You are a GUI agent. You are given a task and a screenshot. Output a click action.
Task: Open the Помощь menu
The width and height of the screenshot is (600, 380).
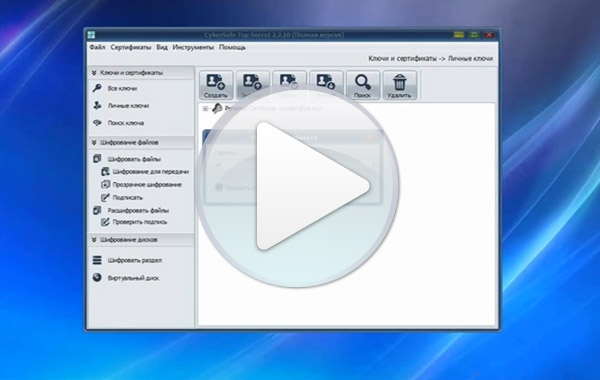232,47
